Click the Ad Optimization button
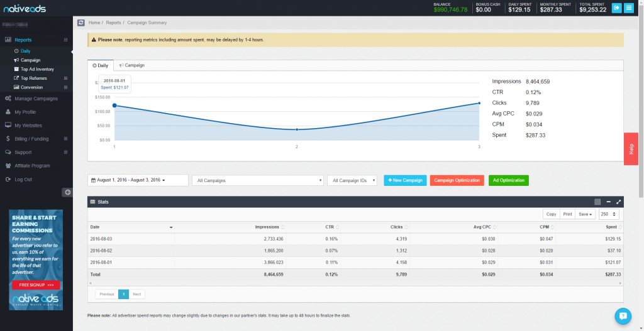Image resolution: width=644 pixels, height=331 pixels. (509, 180)
